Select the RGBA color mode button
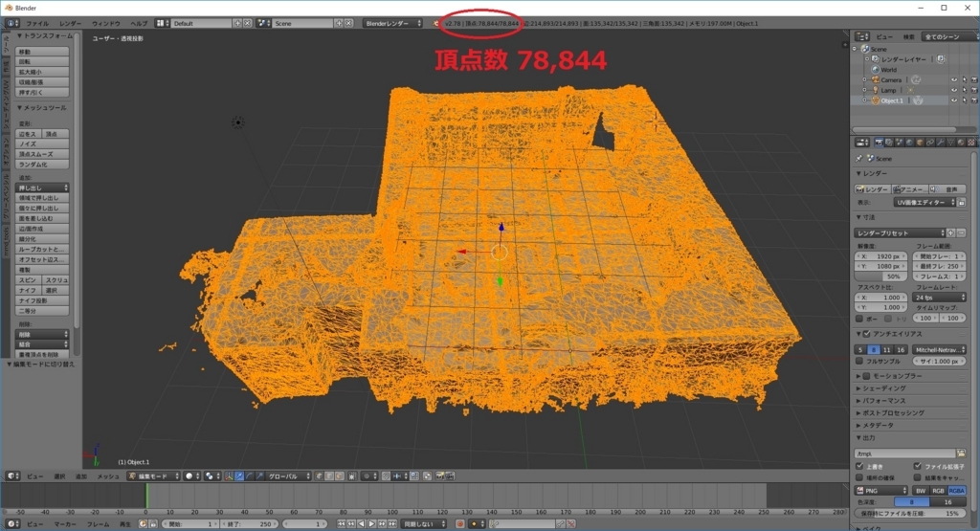Image resolution: width=980 pixels, height=531 pixels. click(x=957, y=491)
